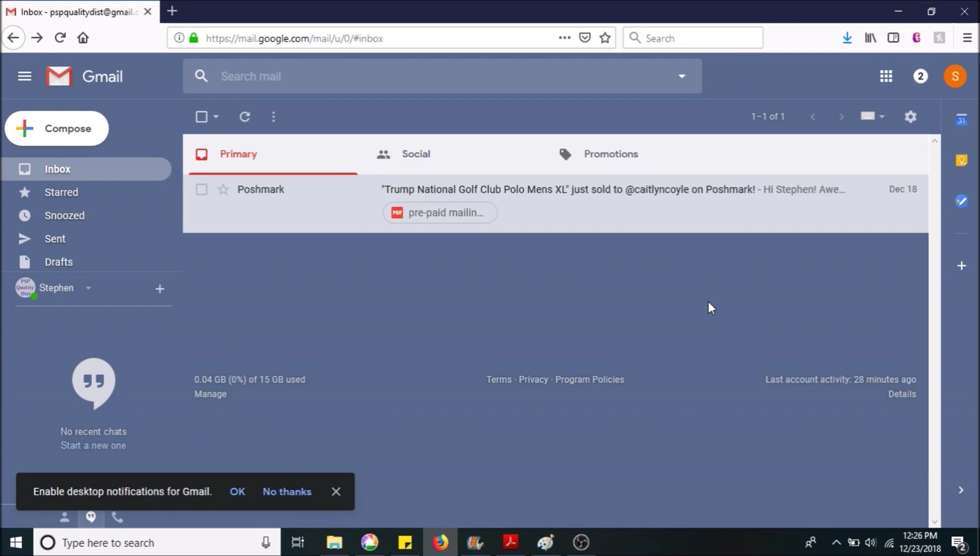Open the Terms link
This screenshot has height=556, width=980.
[x=499, y=380]
